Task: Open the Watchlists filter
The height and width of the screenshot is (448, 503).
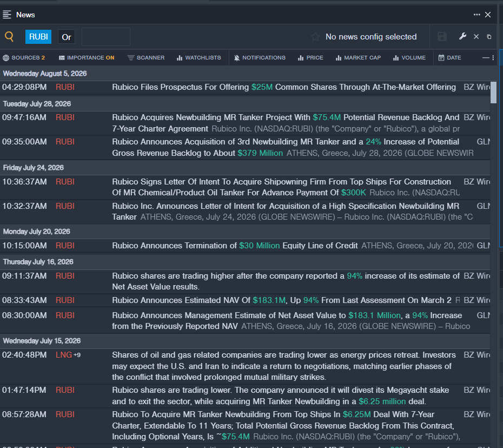Action: pos(198,58)
